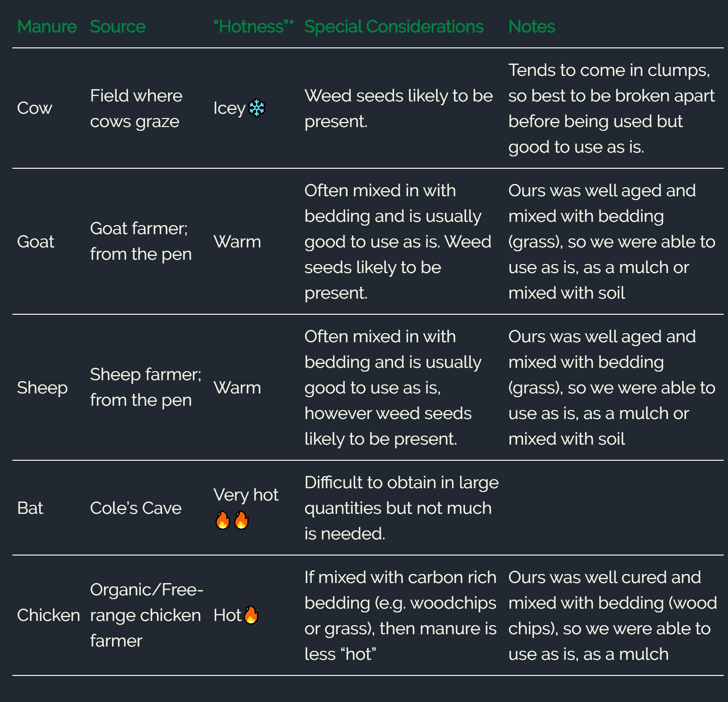Select Difficult to obtain in large quantities text
728x702 pixels.
pyautogui.click(x=402, y=495)
